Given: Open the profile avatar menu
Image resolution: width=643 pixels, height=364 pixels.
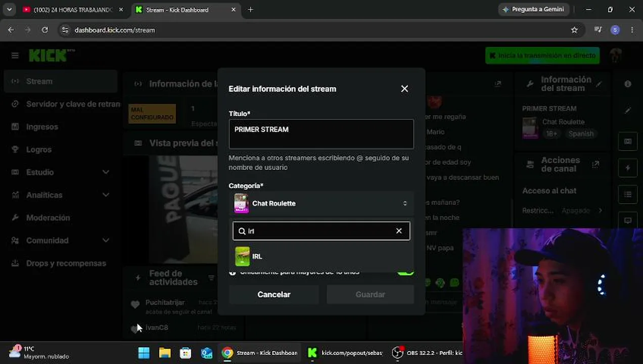Looking at the screenshot, I should point(615,55).
